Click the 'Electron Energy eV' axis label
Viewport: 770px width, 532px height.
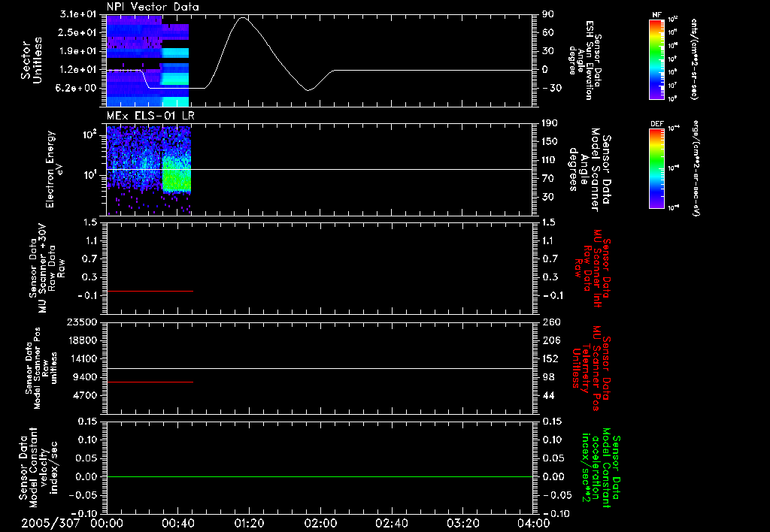pyautogui.click(x=55, y=169)
